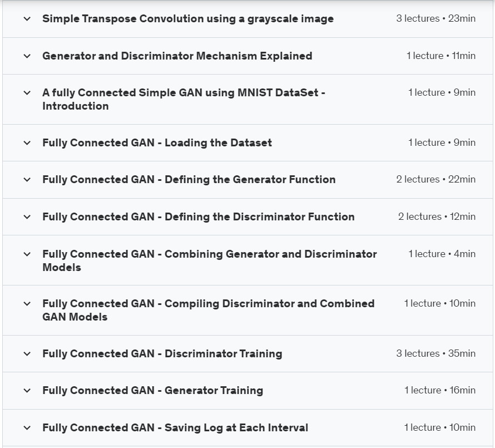Select 'Defining the Discriminator Function' section title
The image size is (495, 448).
(198, 216)
